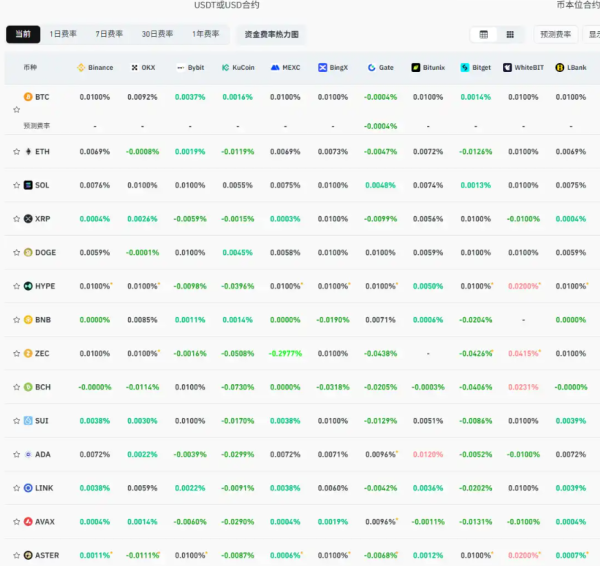
Task: Click the Binance exchange logo in header
Action: (82, 68)
